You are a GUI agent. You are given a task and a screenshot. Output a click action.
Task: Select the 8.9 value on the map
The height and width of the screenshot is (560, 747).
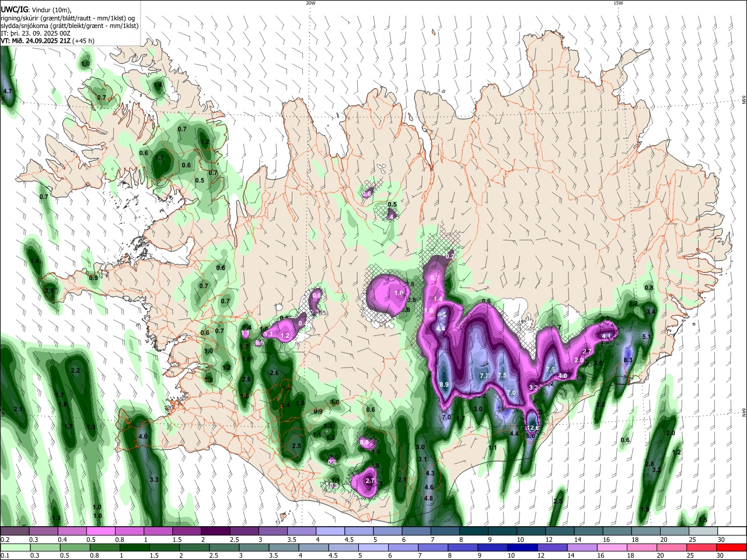(x=444, y=385)
